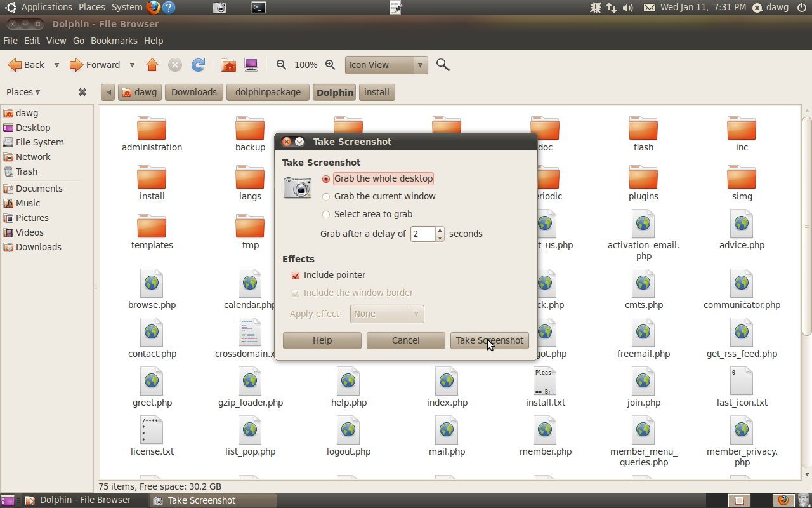The width and height of the screenshot is (812, 508).
Task: Click the Up directory arrow icon
Action: point(152,65)
